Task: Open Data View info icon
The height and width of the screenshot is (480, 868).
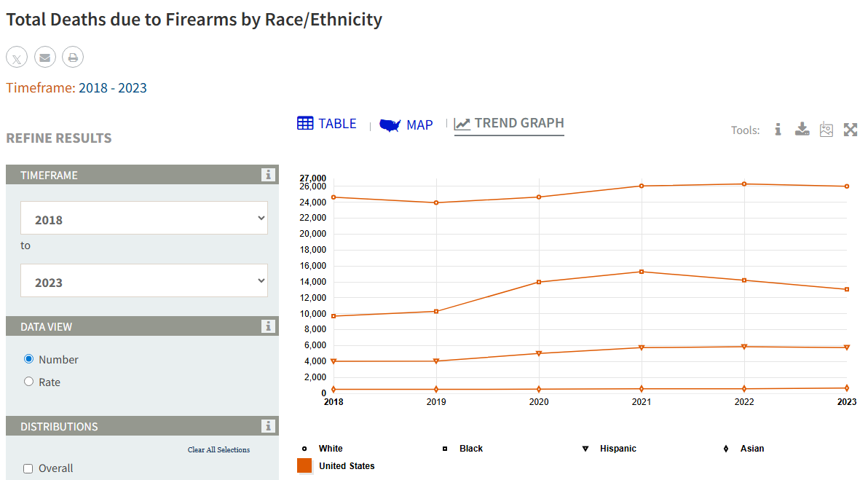Action: coord(268,326)
